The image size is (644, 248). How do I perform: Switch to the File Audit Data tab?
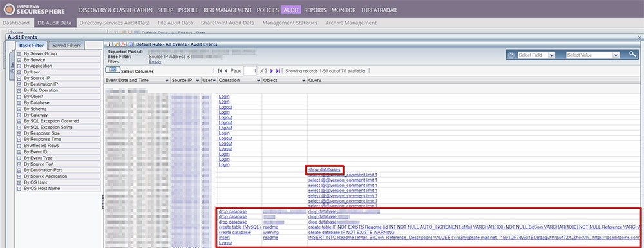point(175,23)
